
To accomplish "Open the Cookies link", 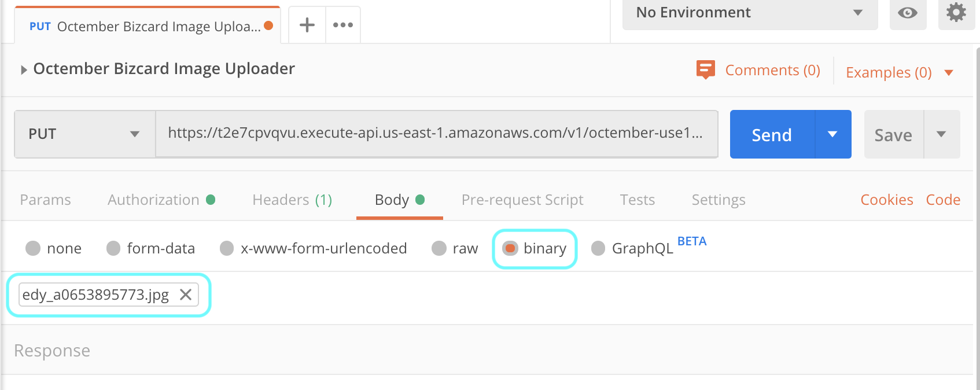I will click(887, 200).
